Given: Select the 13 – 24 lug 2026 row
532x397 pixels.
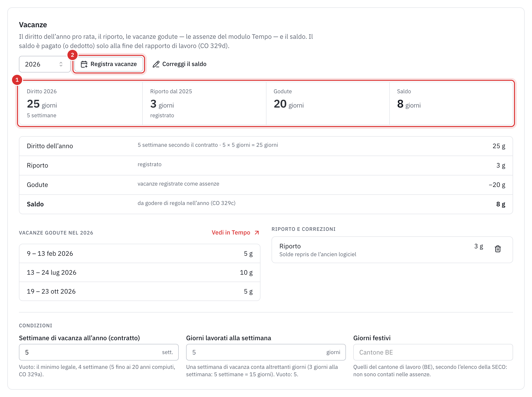Looking at the screenshot, I should click(x=140, y=272).
